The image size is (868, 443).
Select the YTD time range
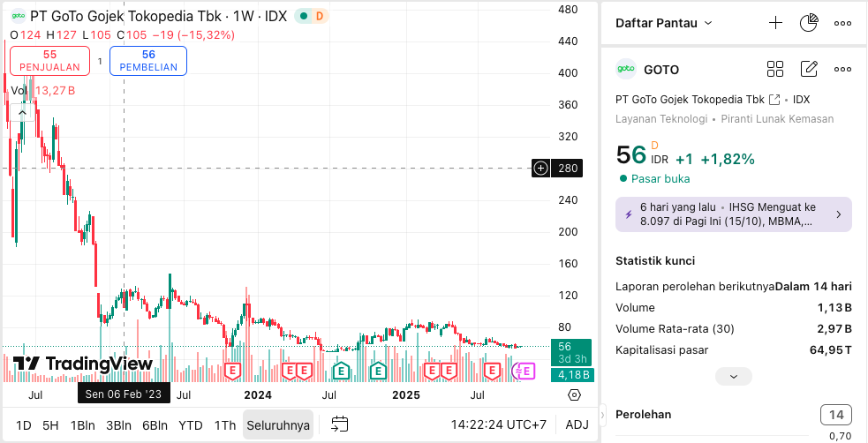pos(191,425)
